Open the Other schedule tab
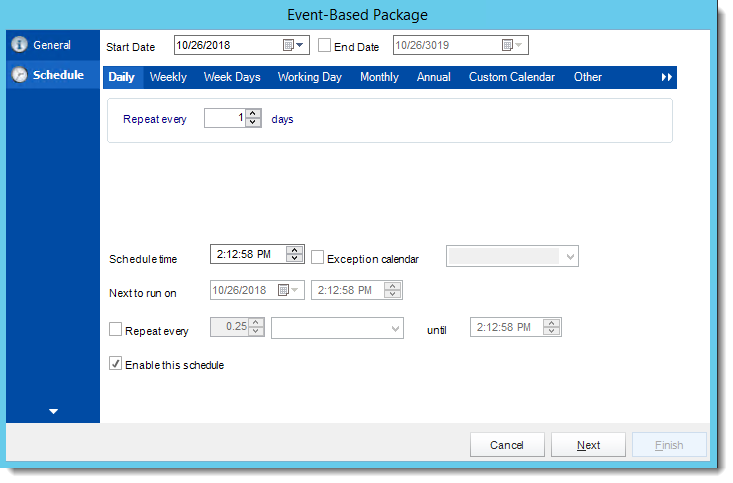 (x=588, y=77)
